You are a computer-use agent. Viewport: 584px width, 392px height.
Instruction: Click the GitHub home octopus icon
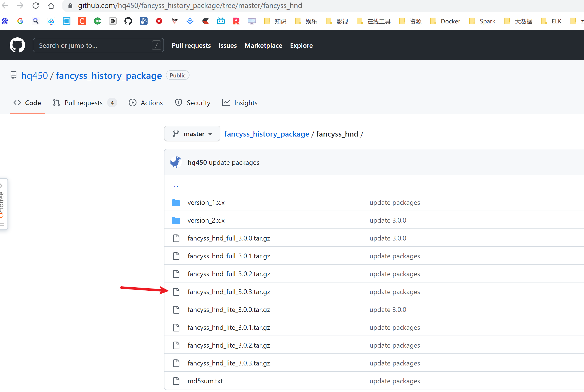pyautogui.click(x=18, y=45)
